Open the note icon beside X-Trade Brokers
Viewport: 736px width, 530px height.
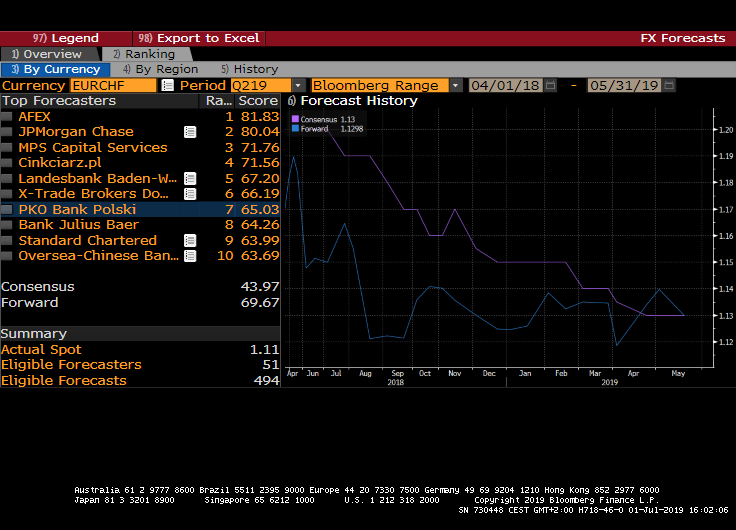pyautogui.click(x=190, y=194)
